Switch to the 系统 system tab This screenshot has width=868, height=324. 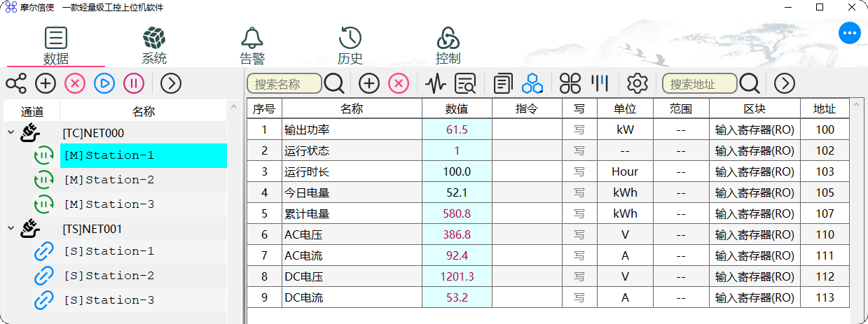(154, 46)
